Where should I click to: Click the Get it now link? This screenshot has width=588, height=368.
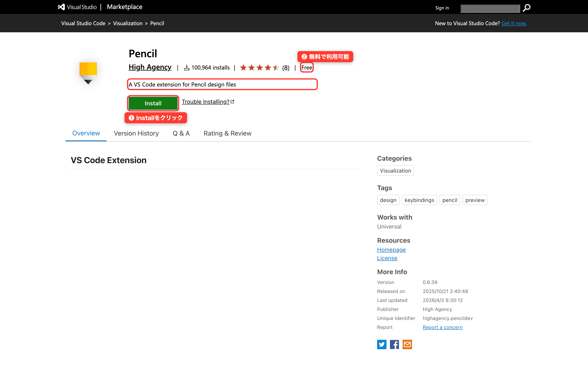[514, 23]
